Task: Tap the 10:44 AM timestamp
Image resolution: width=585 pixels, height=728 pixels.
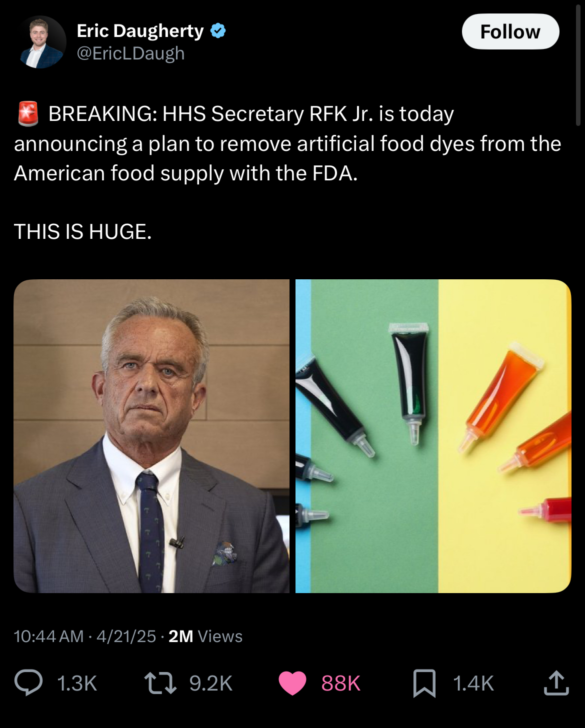Action: (x=48, y=636)
